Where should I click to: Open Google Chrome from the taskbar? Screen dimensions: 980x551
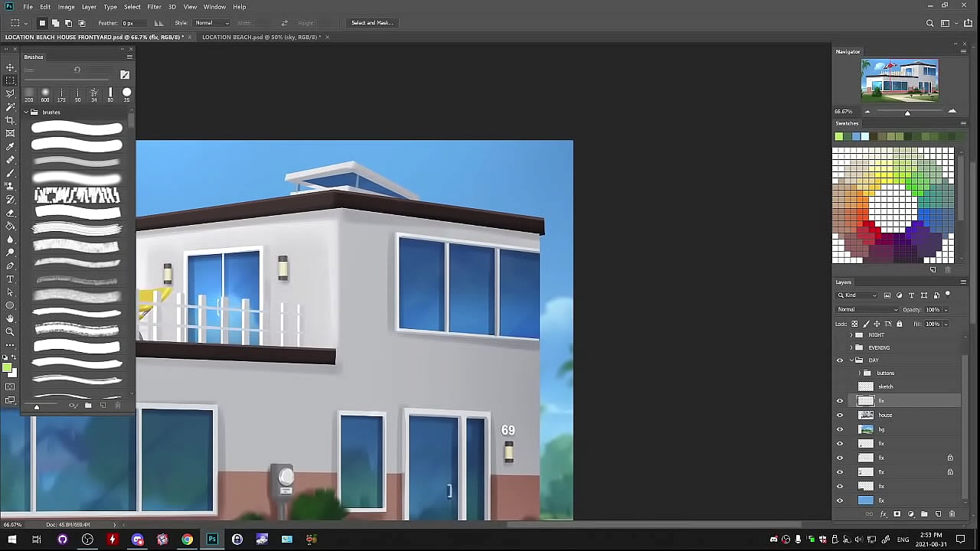pos(187,540)
